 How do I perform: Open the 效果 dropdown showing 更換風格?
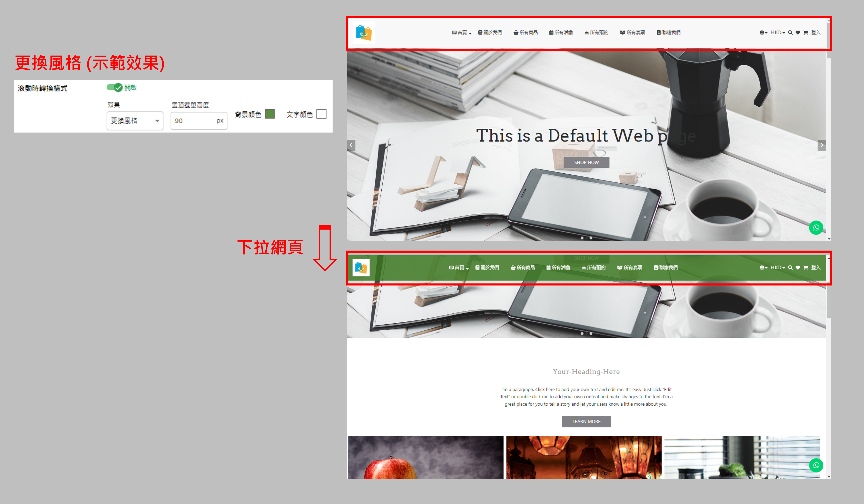pyautogui.click(x=135, y=121)
